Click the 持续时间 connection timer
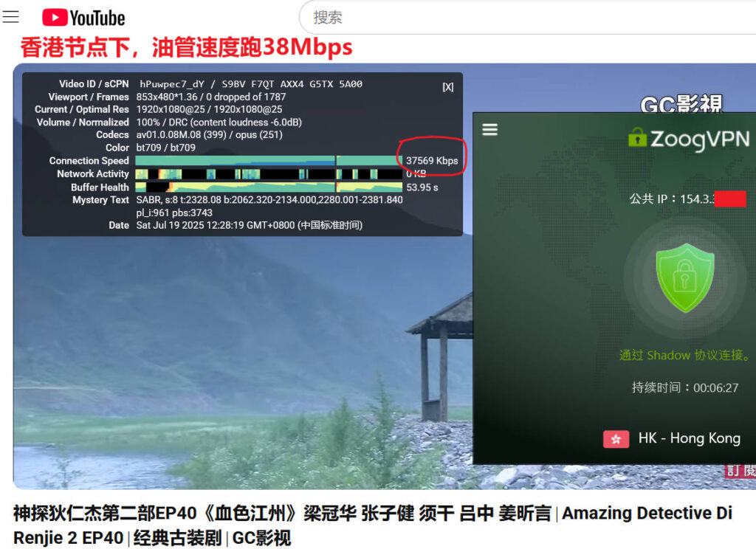Image resolution: width=756 pixels, height=549 pixels. pos(684,387)
